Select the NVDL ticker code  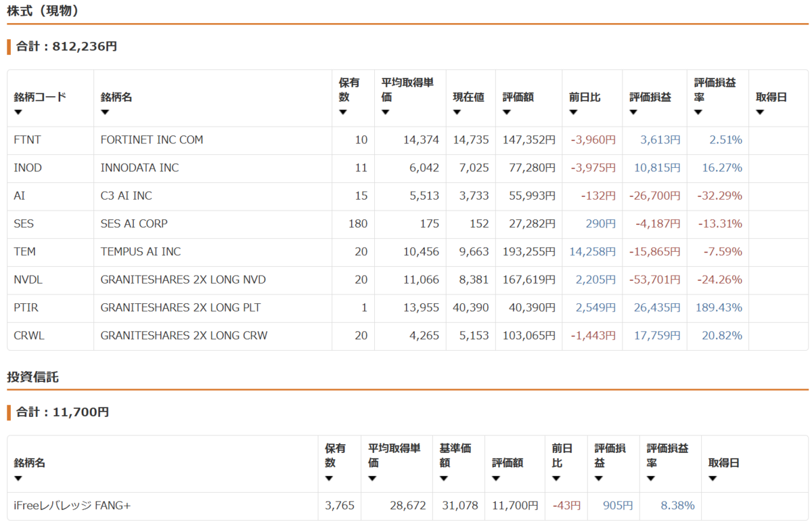[28, 279]
